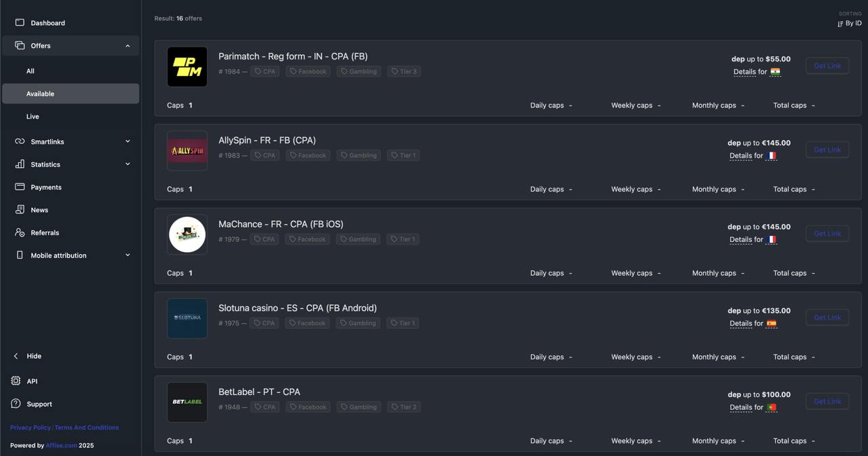Open the By ID sorting dropdown

850,24
